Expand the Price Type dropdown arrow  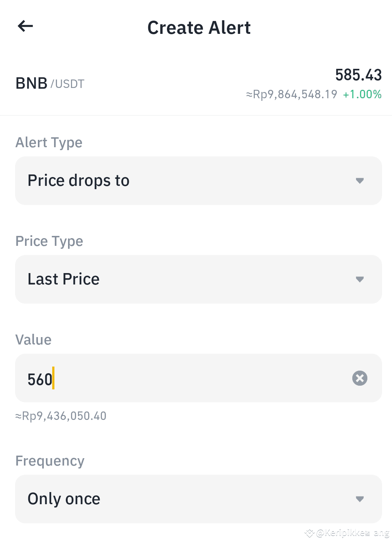tap(360, 279)
